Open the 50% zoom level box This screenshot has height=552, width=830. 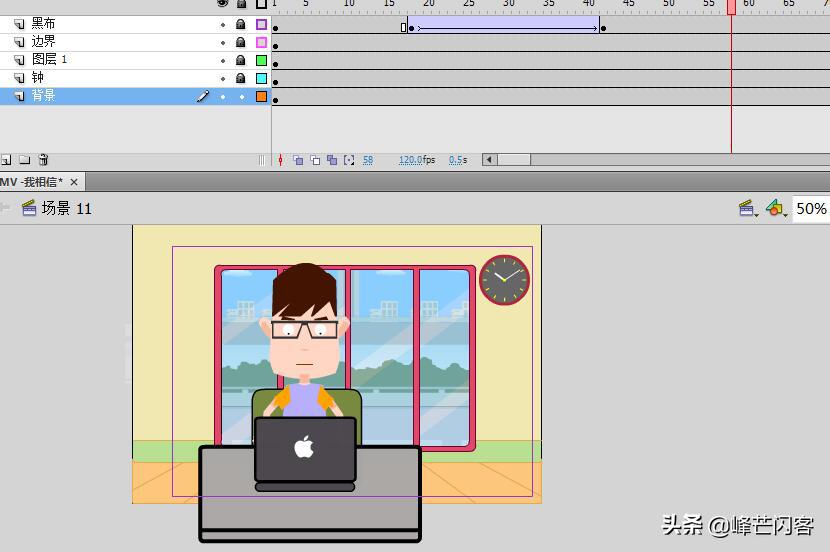(x=810, y=209)
